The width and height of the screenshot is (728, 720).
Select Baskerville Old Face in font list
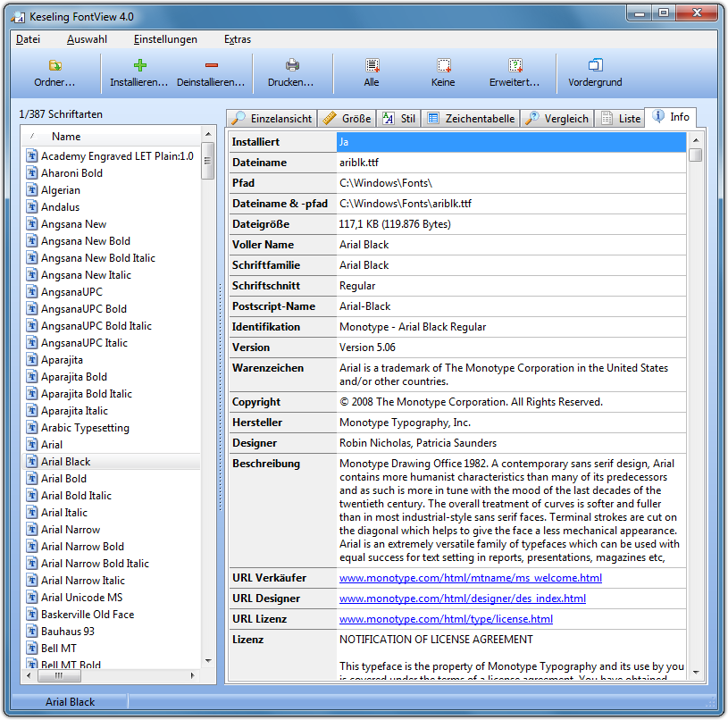coord(87,615)
